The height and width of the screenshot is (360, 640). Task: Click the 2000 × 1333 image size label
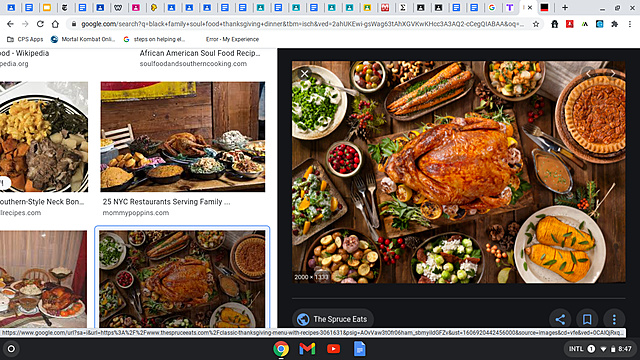(x=311, y=277)
